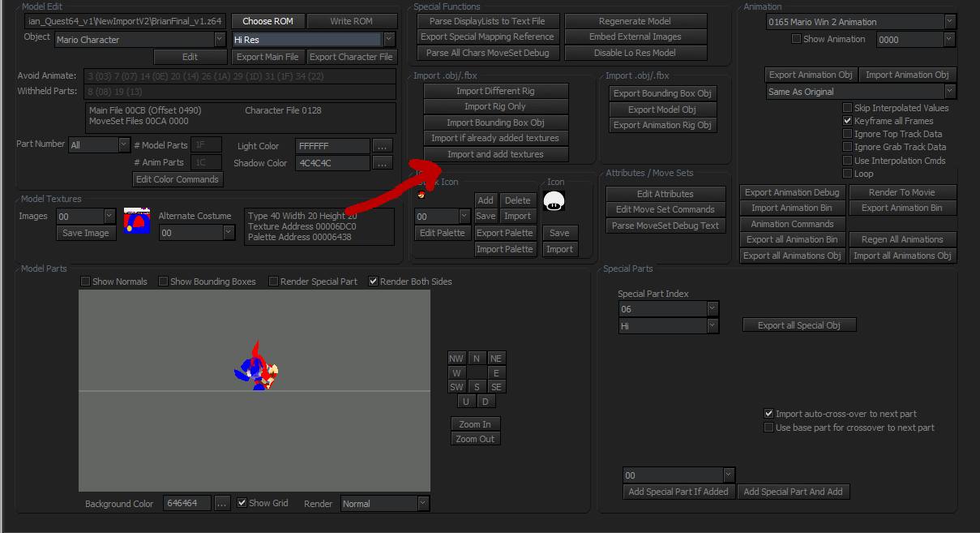This screenshot has width=980, height=533.
Task: Click the ROM file path field
Action: (x=124, y=21)
